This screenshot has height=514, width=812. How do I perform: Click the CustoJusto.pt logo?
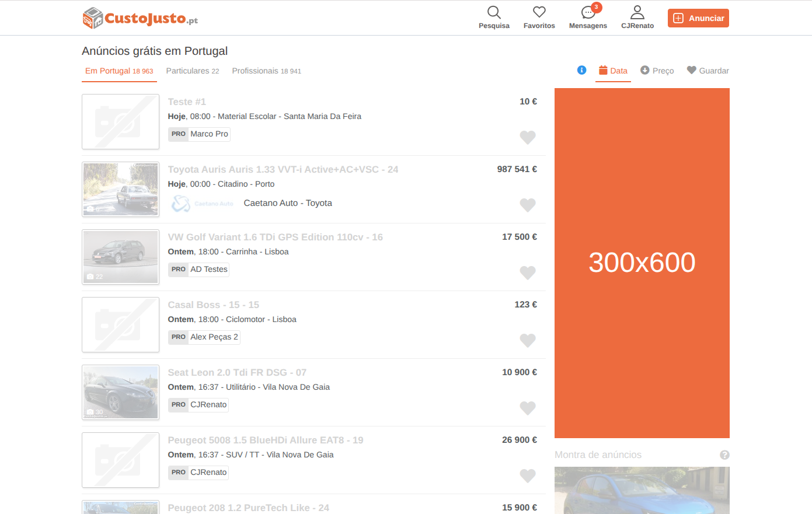pyautogui.click(x=140, y=19)
